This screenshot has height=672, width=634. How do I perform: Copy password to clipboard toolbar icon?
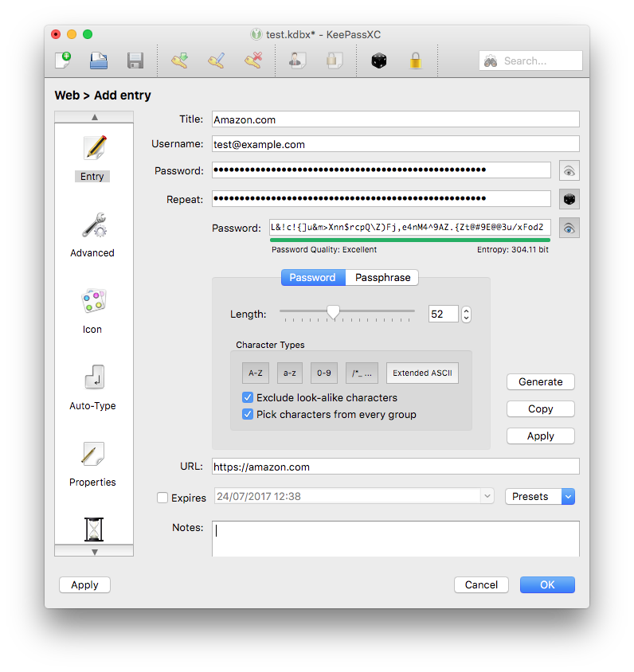click(335, 61)
